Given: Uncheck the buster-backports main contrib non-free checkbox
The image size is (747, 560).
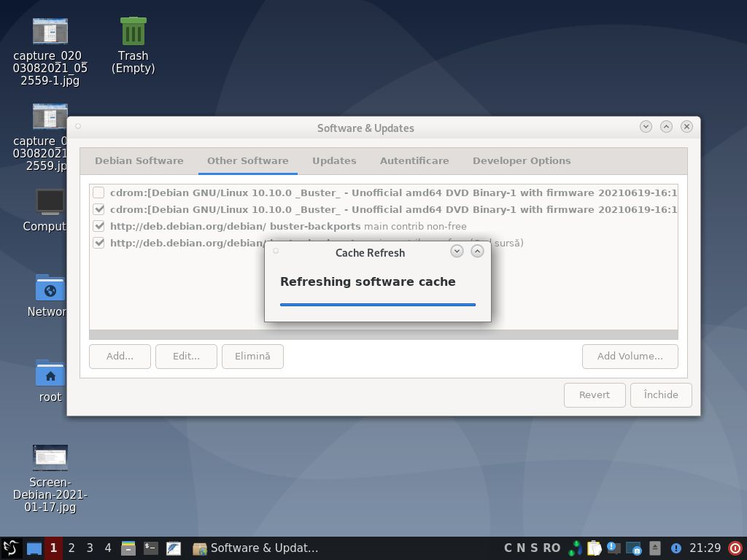Looking at the screenshot, I should coord(98,226).
